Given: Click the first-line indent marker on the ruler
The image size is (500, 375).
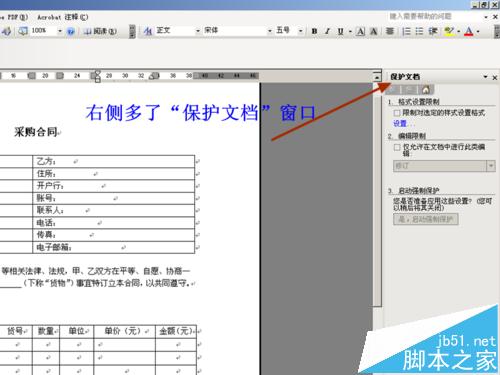Looking at the screenshot, I should coord(97,72).
